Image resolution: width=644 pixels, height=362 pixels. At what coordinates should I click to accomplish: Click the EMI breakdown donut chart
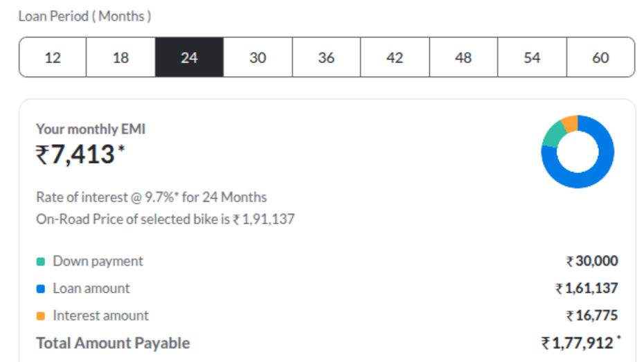[578, 152]
